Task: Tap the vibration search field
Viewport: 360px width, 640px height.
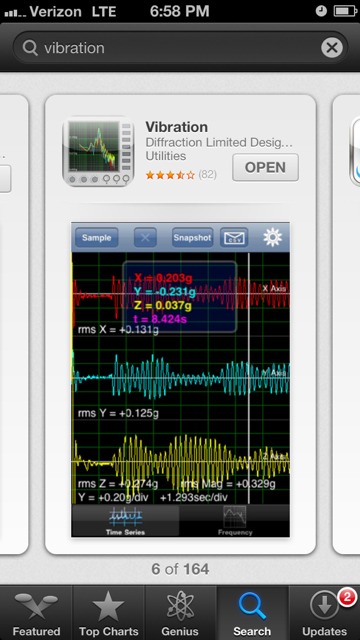Action: coord(180,48)
